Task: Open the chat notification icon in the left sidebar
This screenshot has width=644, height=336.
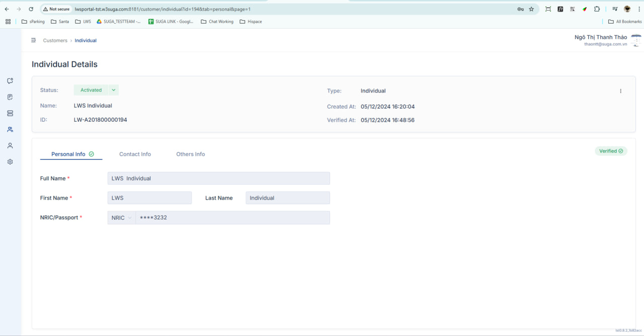Action: click(10, 81)
